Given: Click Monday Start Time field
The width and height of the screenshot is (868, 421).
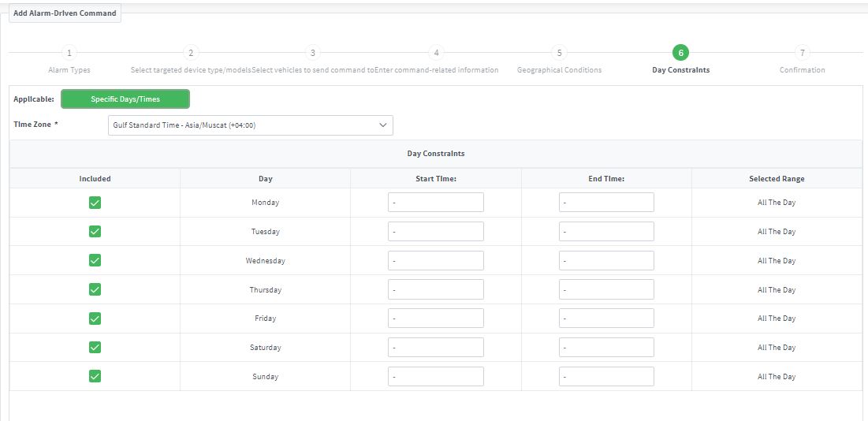Looking at the screenshot, I should click(436, 203).
